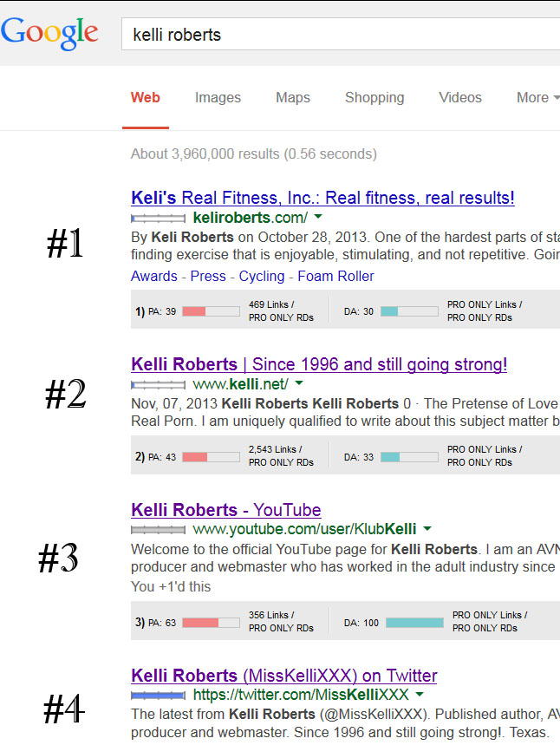Click the PA: 63 red progress bar
560x745 pixels.
[x=211, y=623]
